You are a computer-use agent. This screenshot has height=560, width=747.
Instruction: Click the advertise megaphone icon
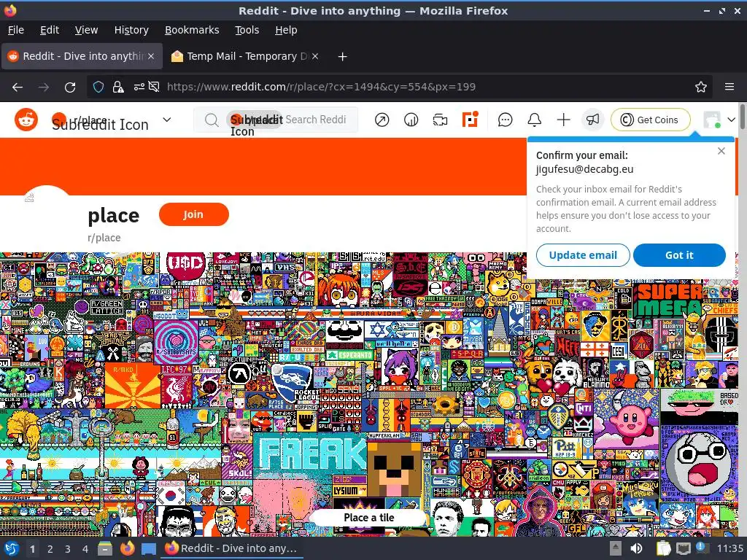tap(592, 120)
